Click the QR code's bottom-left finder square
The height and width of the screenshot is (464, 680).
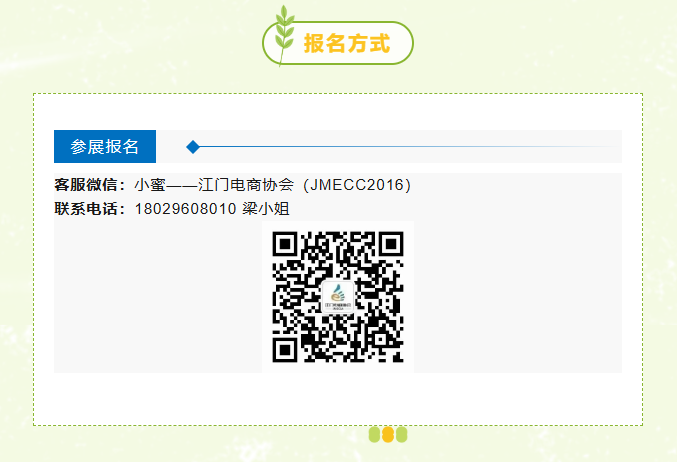[x=286, y=352]
